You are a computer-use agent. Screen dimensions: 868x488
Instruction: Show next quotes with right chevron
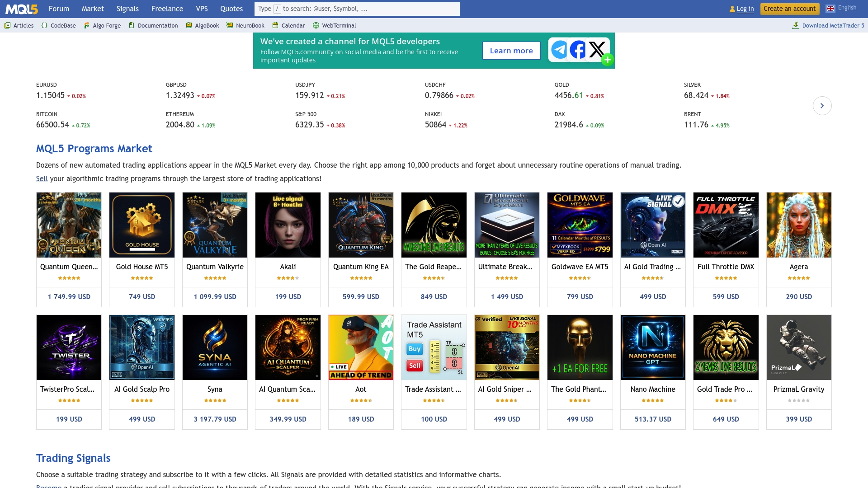point(822,106)
